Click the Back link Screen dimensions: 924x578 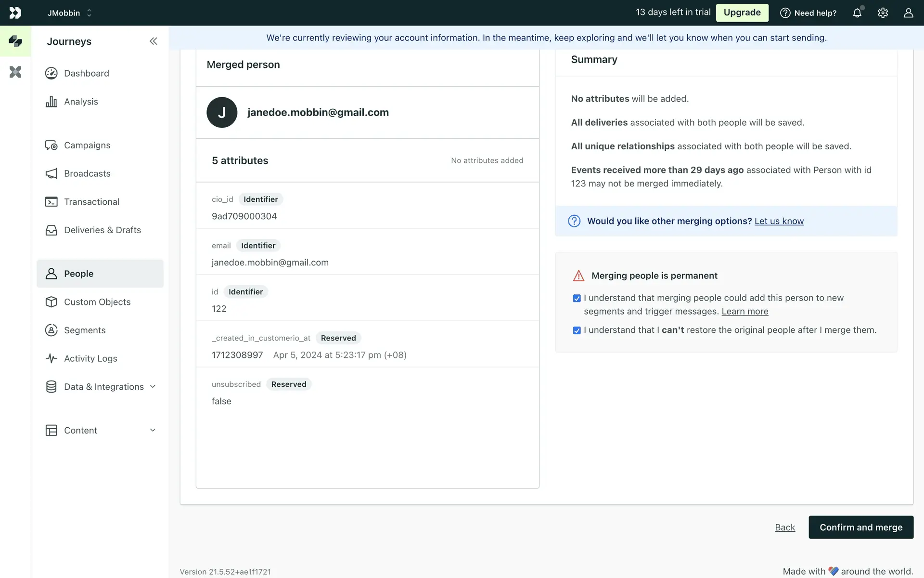(x=784, y=527)
